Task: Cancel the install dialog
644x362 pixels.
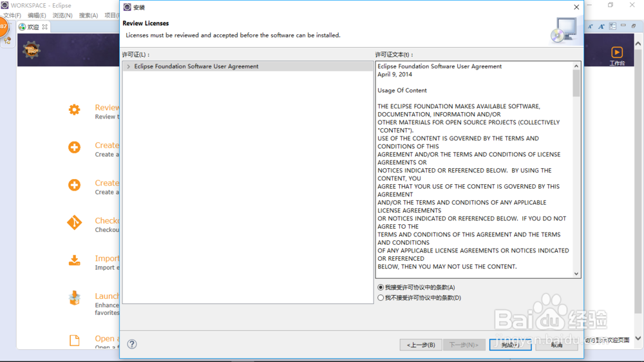Action: tap(556, 345)
